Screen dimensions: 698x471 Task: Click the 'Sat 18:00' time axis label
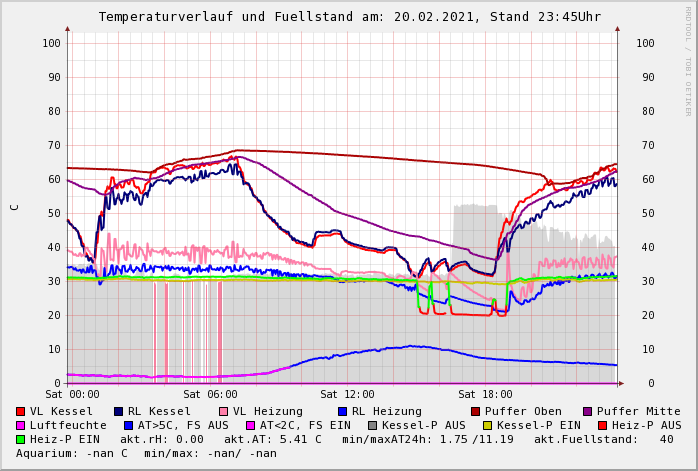[485, 395]
